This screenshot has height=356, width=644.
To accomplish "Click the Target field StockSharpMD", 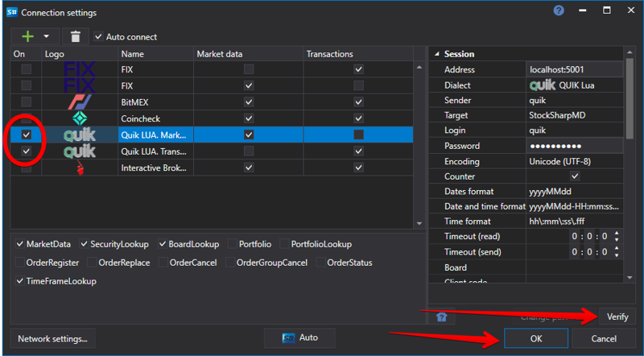I will click(575, 115).
